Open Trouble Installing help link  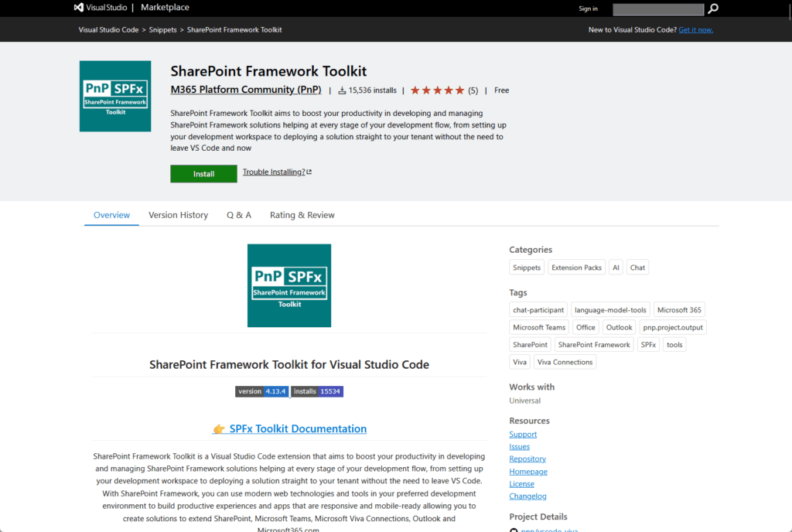click(x=274, y=172)
